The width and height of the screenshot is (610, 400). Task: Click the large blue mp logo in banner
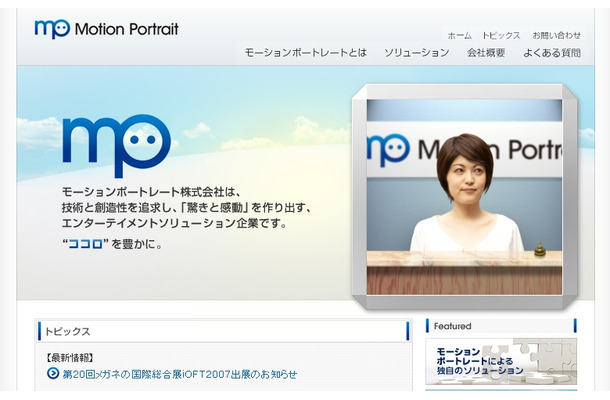117,145
